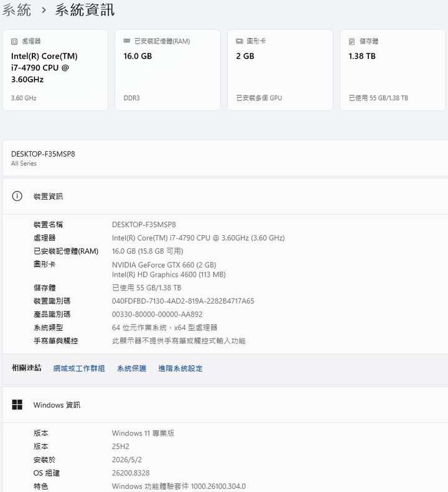Select version value 25H2
Screen dimensions: 448x492
(121, 447)
